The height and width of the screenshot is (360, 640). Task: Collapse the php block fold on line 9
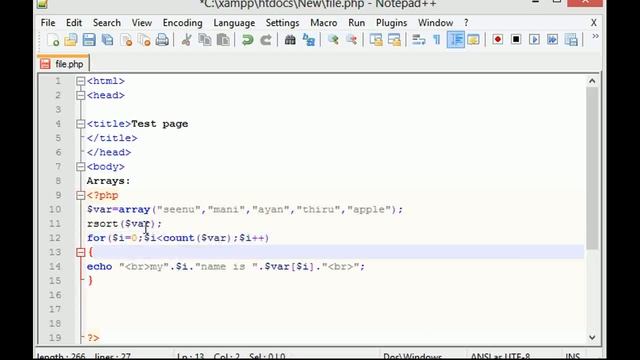point(80,196)
